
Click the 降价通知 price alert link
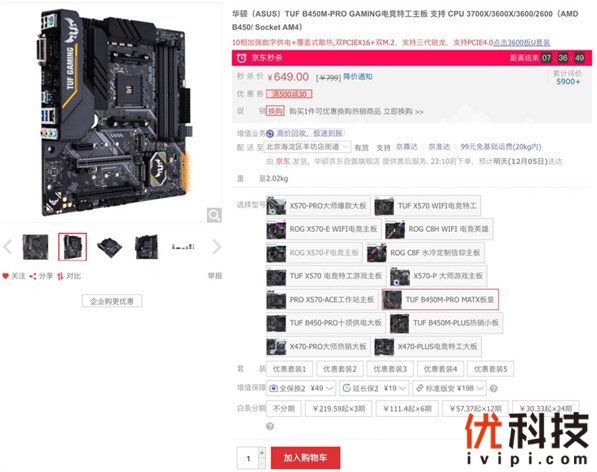(x=358, y=77)
